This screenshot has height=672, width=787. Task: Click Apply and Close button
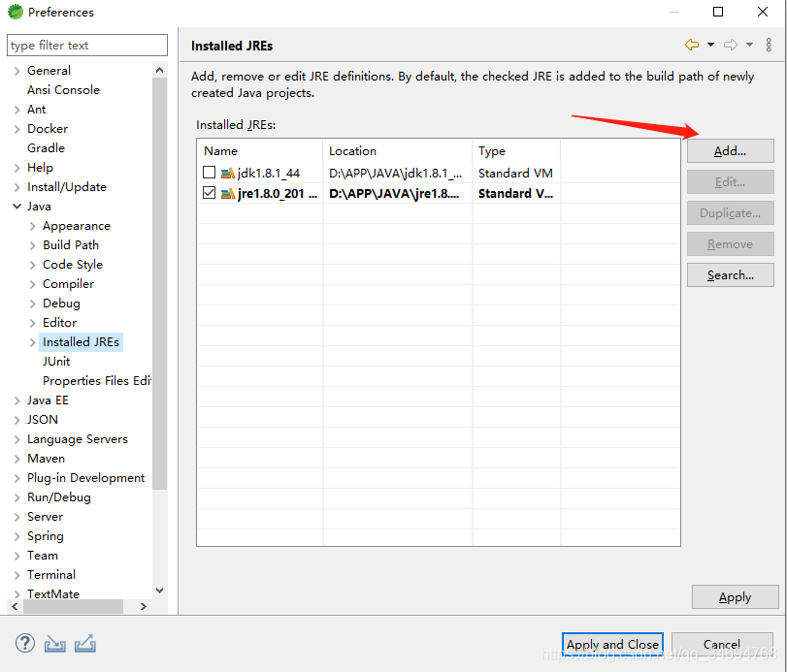[613, 645]
